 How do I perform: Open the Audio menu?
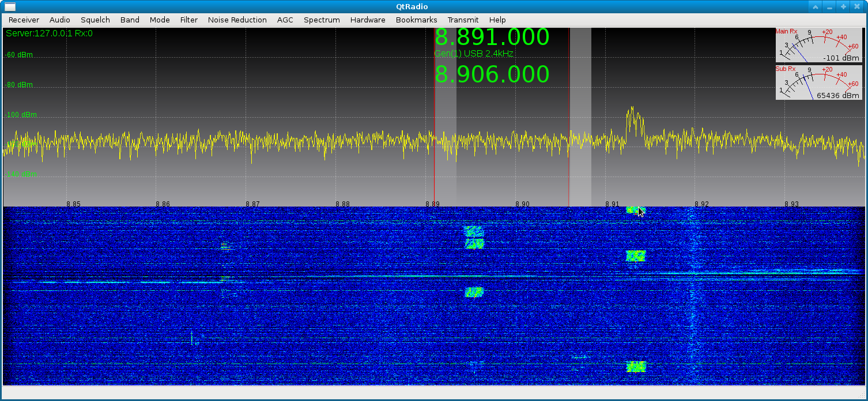point(59,20)
